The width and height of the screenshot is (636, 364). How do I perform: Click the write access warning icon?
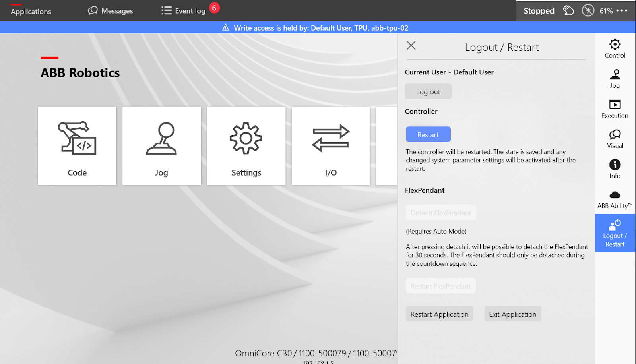pyautogui.click(x=226, y=27)
